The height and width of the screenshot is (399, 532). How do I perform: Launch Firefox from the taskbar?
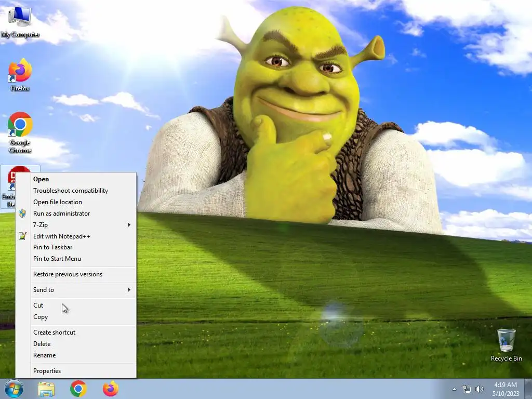111,389
